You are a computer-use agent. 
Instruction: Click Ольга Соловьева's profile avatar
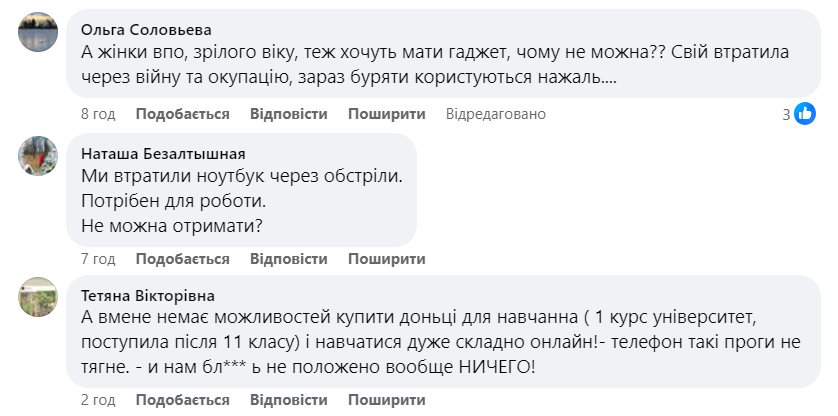click(38, 37)
